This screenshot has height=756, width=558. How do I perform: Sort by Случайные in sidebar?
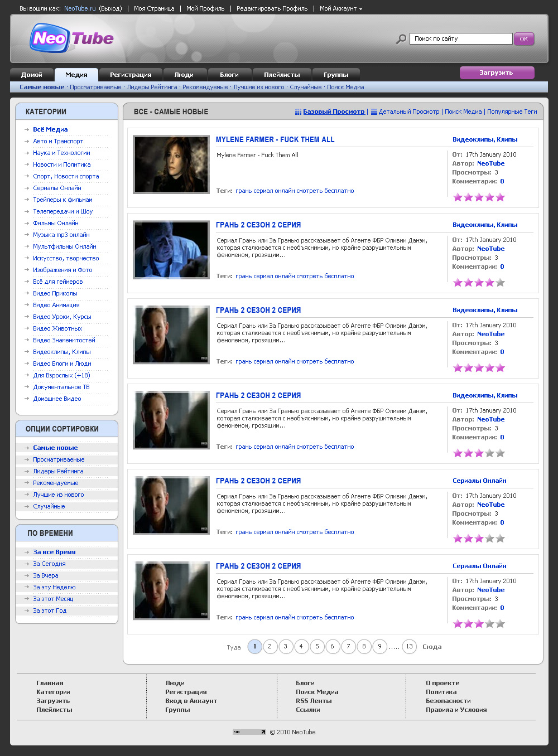(x=49, y=506)
